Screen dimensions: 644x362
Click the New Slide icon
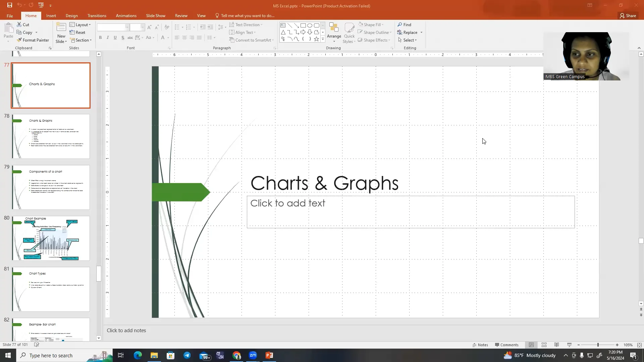[61, 27]
